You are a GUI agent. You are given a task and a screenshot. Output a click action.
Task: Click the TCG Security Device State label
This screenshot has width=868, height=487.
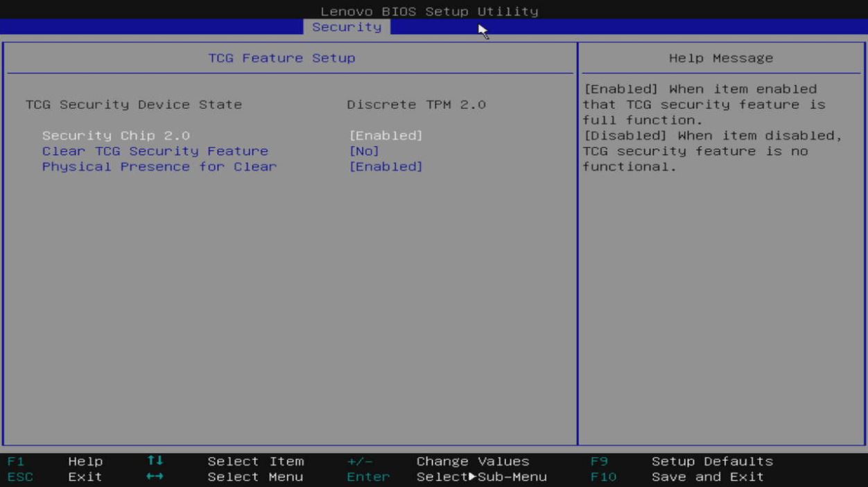click(134, 105)
